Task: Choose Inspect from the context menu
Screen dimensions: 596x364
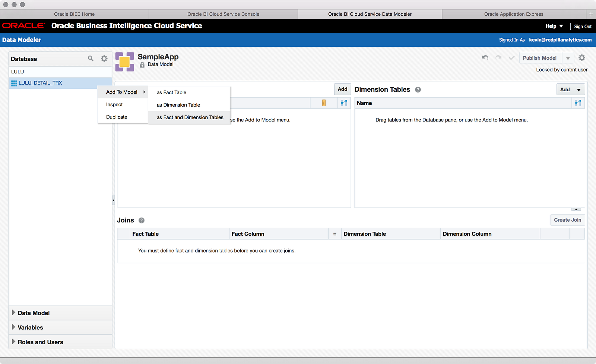Action: (123, 105)
